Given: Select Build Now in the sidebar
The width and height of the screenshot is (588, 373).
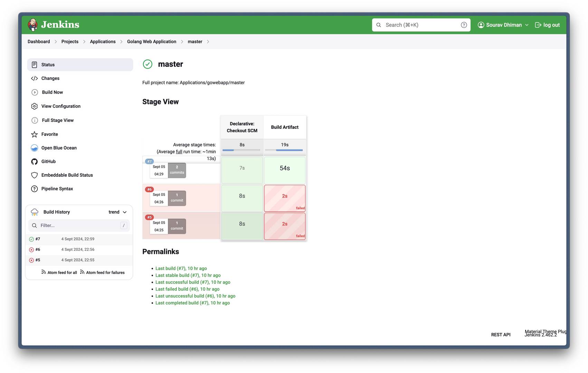Looking at the screenshot, I should 80,92.
